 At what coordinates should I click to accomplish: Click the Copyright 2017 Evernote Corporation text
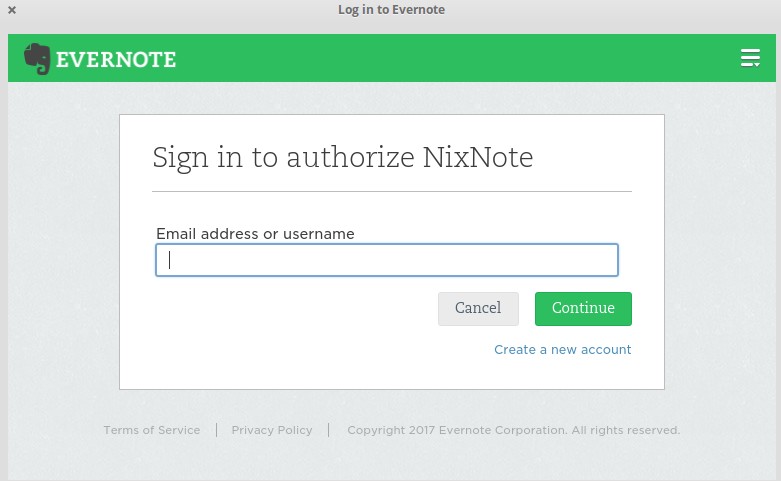pyautogui.click(x=513, y=430)
